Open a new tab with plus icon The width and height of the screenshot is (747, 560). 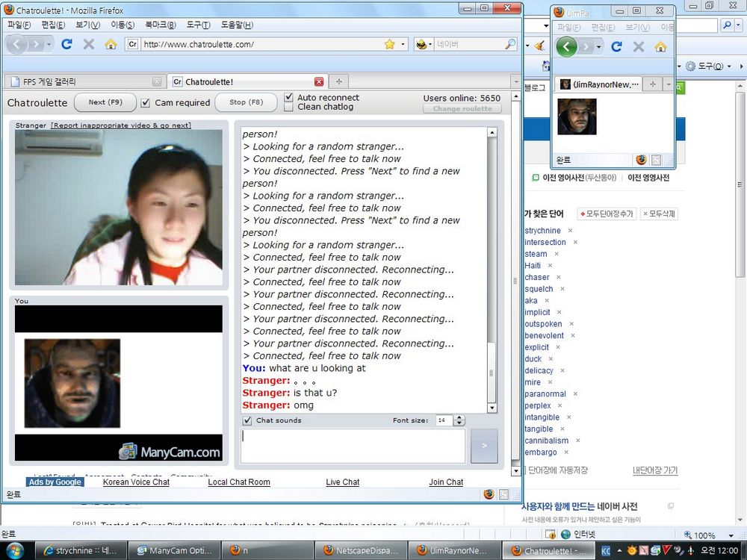pyautogui.click(x=338, y=82)
